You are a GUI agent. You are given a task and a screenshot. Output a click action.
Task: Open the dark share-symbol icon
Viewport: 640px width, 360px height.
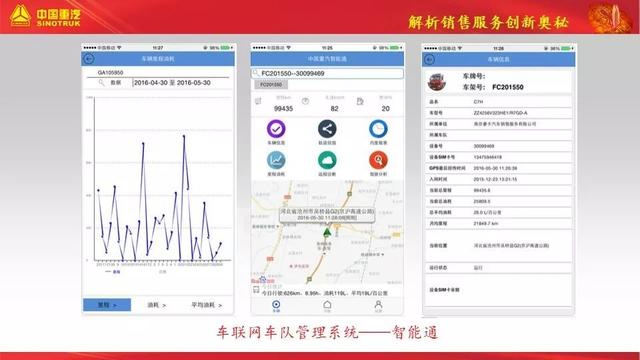(x=327, y=129)
